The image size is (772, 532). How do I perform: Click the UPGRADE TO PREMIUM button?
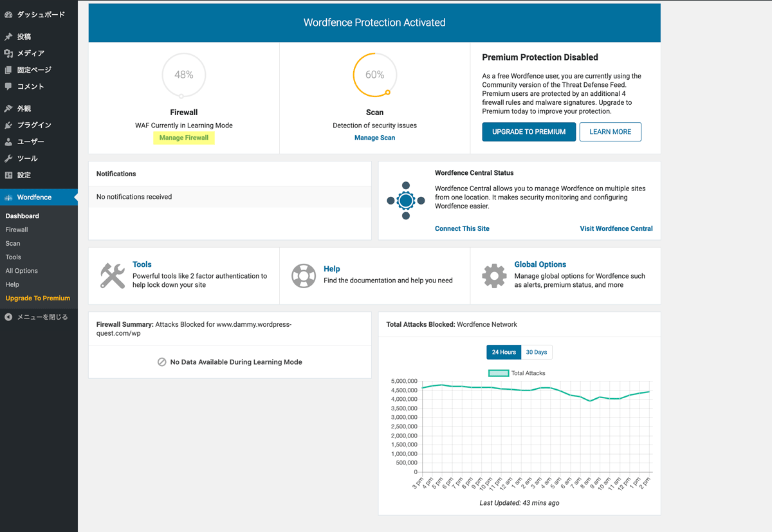[x=529, y=132]
